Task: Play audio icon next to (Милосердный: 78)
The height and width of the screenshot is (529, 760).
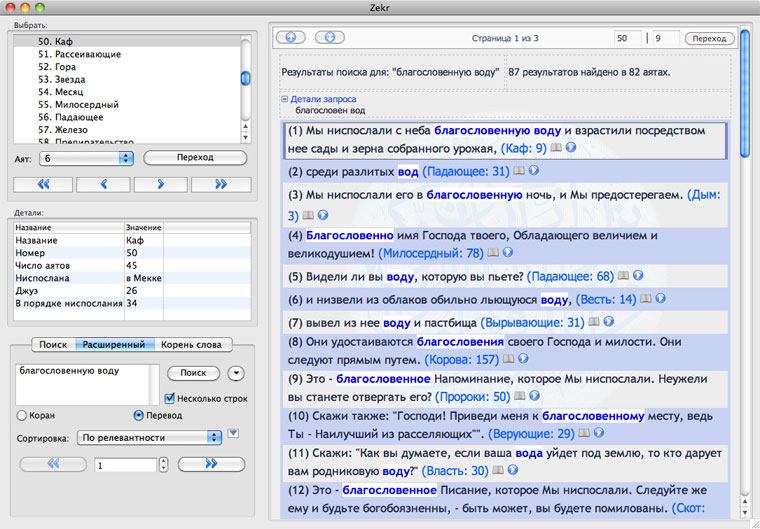Action: (508, 252)
